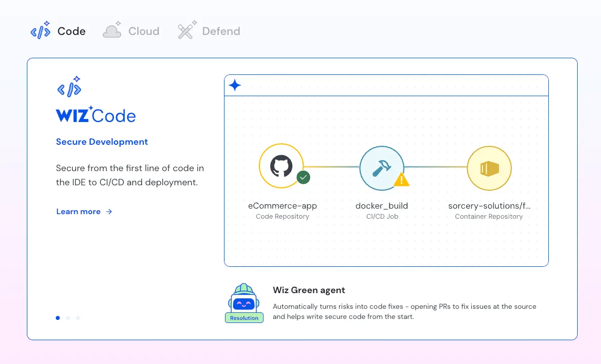Click the crossed swords Defend icon
Screen dimensions: 601x364
187,30
